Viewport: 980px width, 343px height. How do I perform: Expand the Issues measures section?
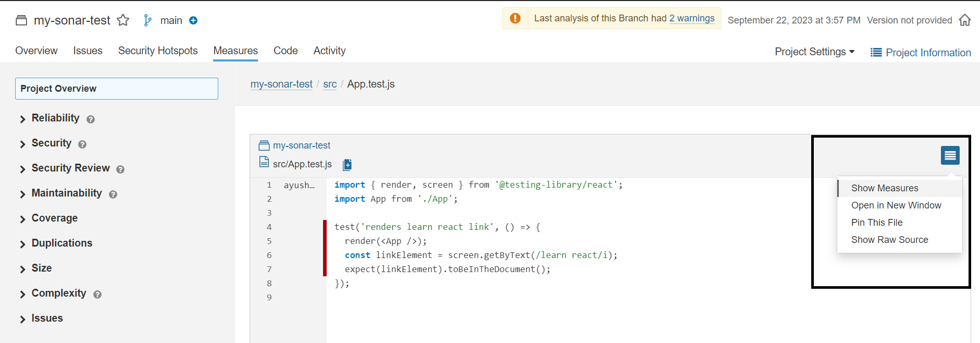coord(22,320)
